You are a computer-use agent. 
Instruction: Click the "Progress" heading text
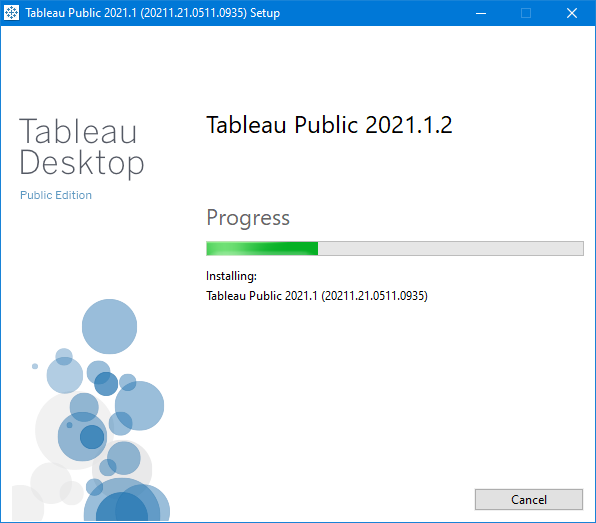tap(248, 218)
